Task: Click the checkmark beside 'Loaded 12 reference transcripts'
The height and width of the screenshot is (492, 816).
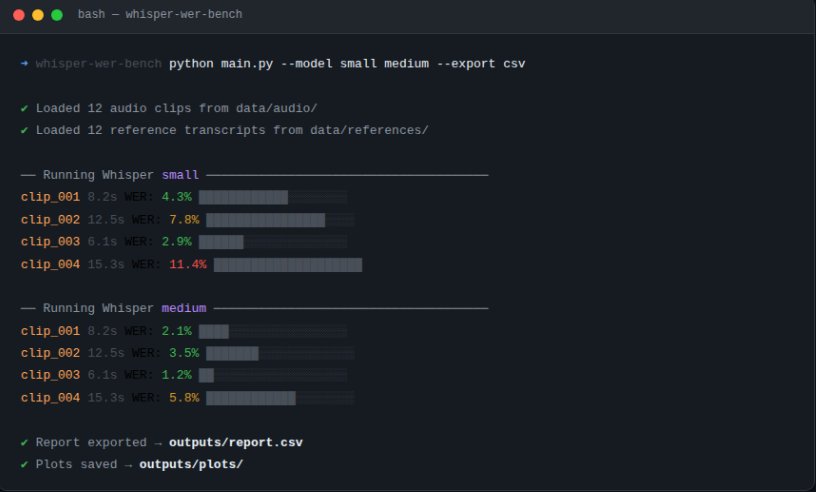Action: point(24,130)
